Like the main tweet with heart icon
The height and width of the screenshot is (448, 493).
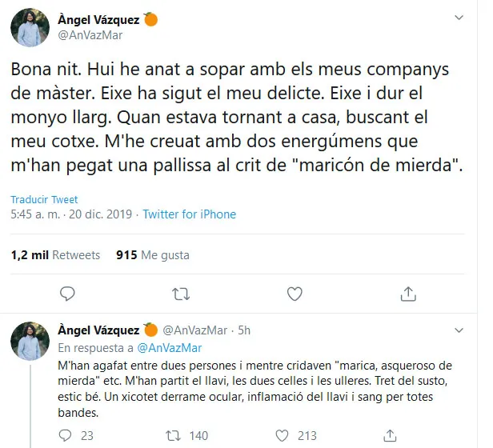tap(295, 294)
